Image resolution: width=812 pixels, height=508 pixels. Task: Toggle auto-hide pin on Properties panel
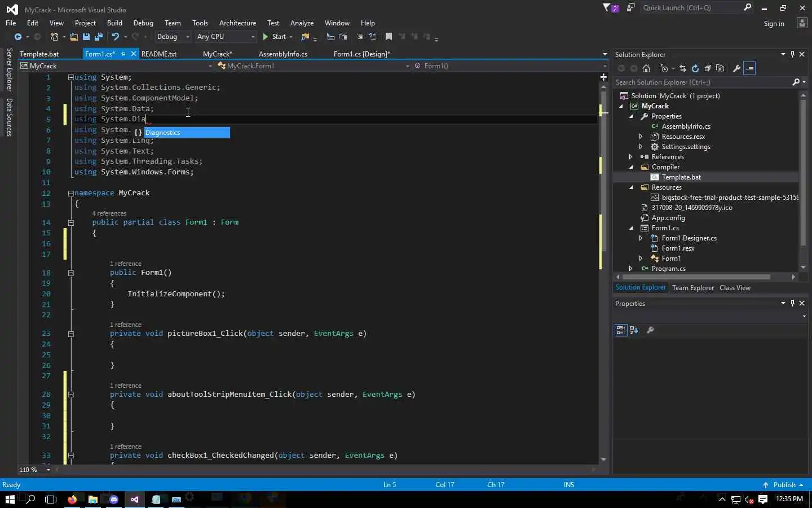click(x=792, y=304)
